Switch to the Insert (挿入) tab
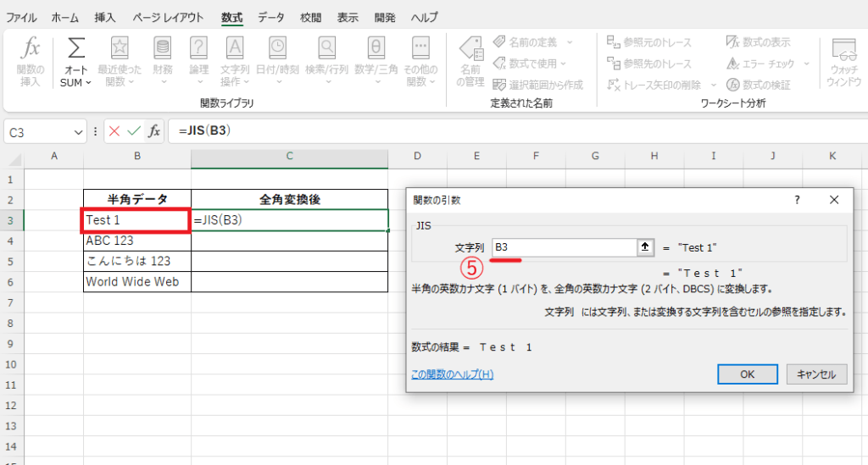The height and width of the screenshot is (465, 868). click(x=105, y=18)
